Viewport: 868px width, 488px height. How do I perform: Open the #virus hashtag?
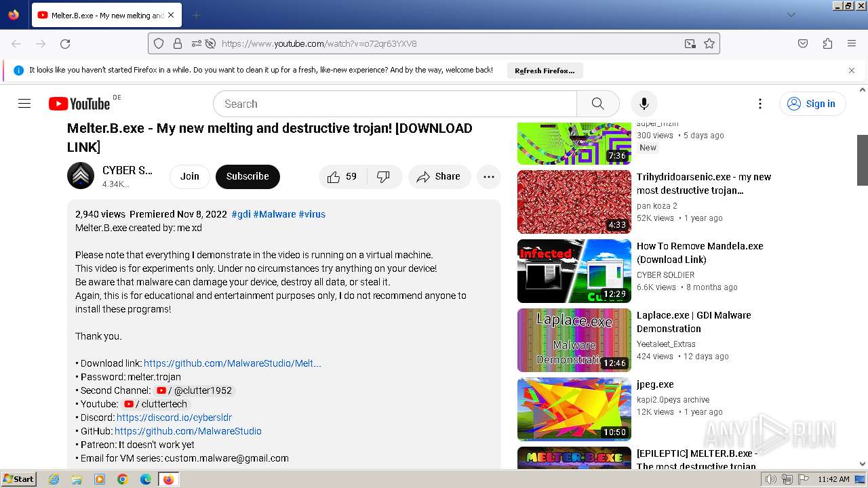click(x=312, y=214)
